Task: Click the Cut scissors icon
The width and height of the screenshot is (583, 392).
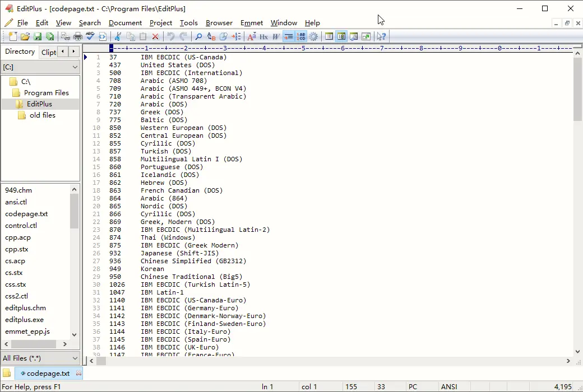Action: pos(118,36)
